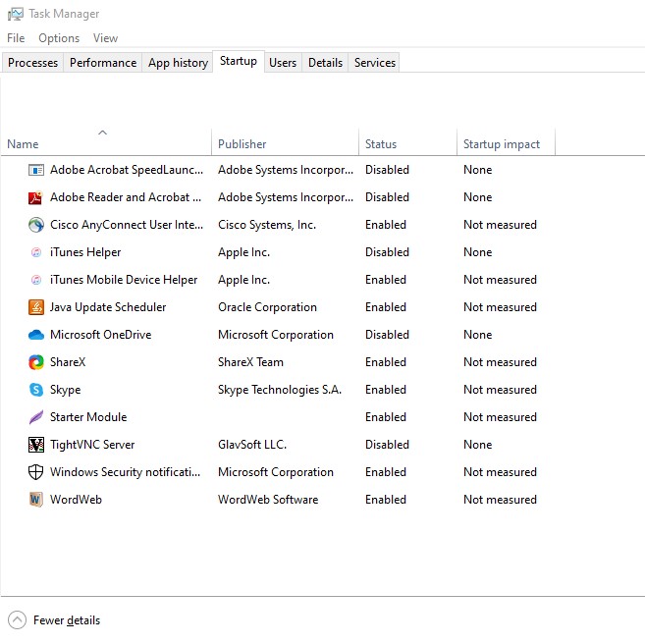Click the Windows Security shield icon
The width and height of the screenshot is (645, 644).
pos(35,472)
